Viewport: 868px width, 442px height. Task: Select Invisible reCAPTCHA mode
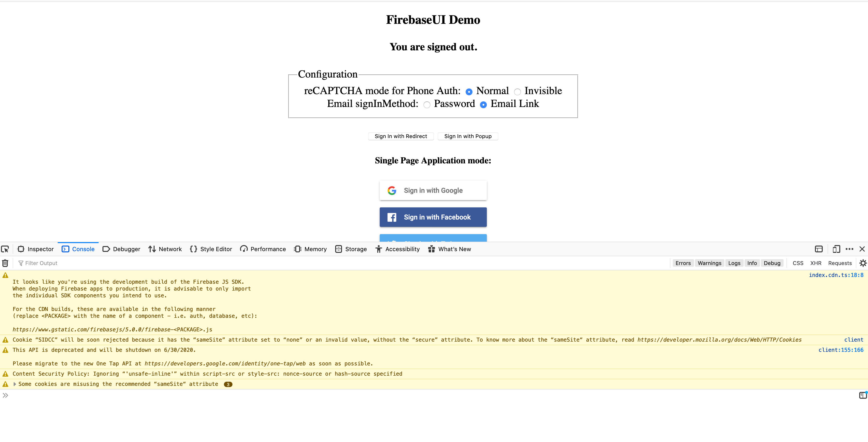(517, 91)
